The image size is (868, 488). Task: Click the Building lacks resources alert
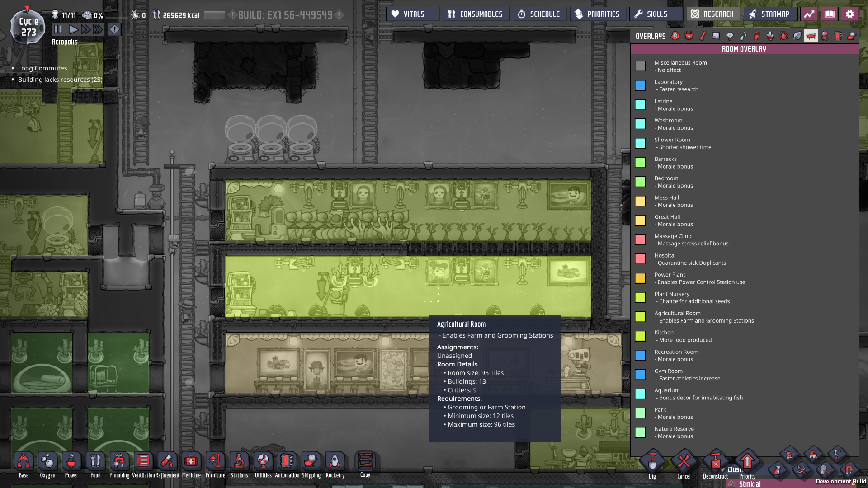point(60,80)
